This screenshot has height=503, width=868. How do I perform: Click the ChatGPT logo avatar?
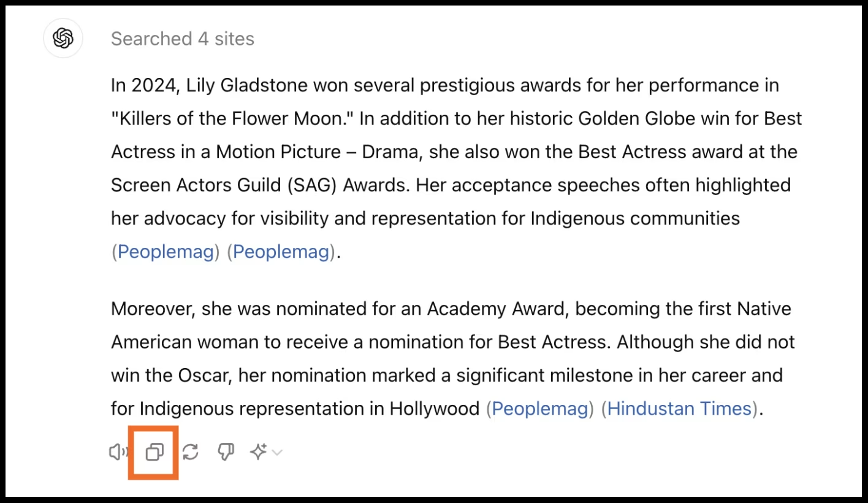coord(63,39)
